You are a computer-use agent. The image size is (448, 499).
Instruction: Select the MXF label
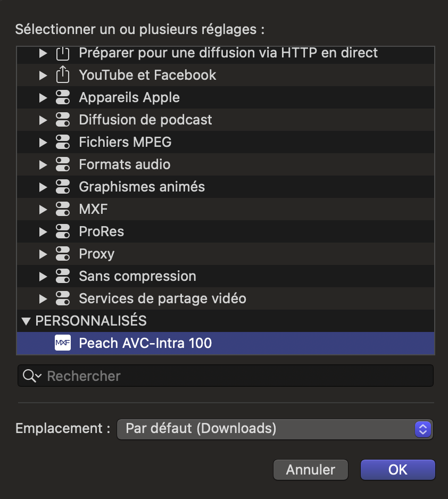click(93, 209)
